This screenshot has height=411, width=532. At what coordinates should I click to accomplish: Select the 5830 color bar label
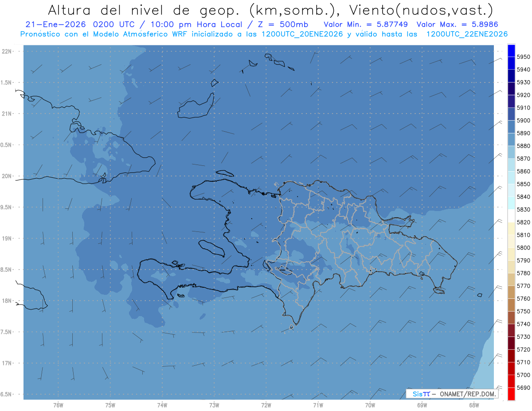[x=523, y=209]
